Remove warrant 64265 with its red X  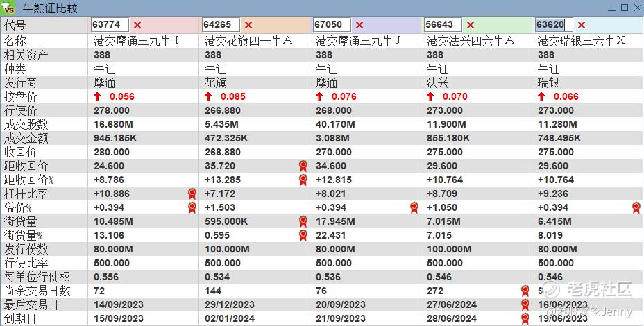tap(248, 25)
